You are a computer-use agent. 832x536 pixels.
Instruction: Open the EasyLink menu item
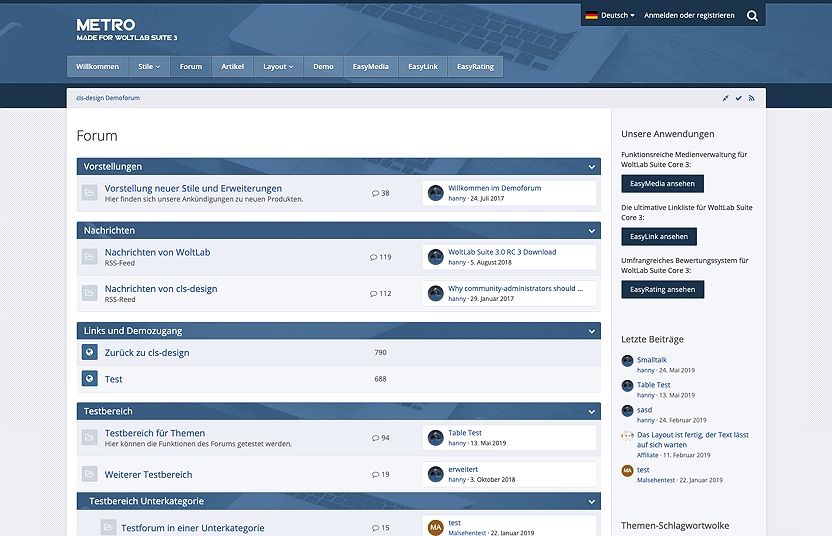[423, 66]
